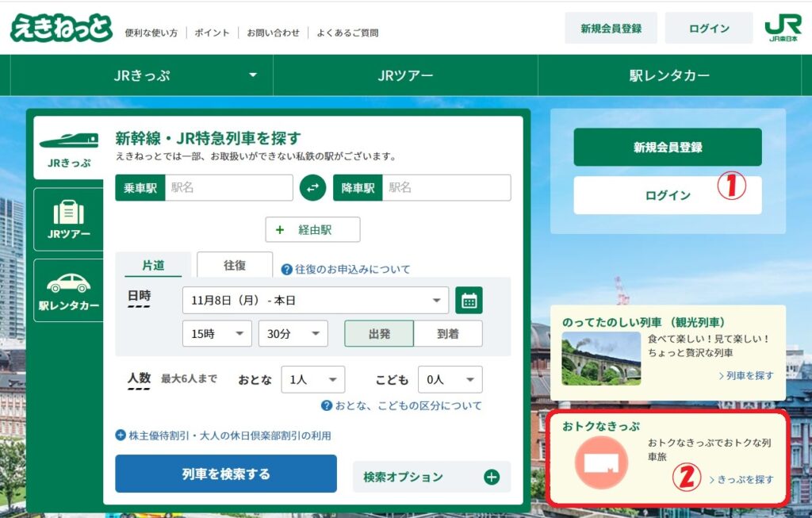812x518 pixels.
Task: Add a 経由駅 via station
Action: (312, 229)
